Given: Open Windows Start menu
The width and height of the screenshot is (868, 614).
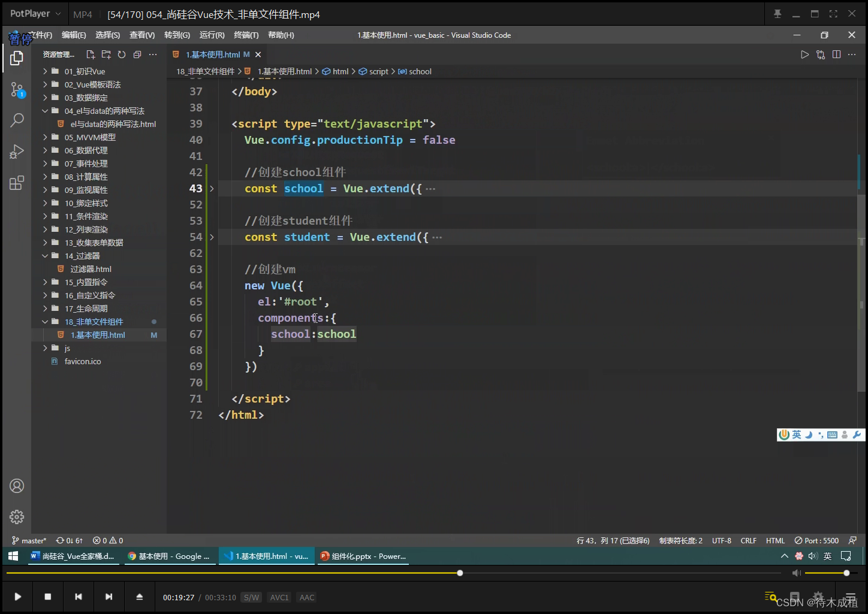Looking at the screenshot, I should pos(13,556).
